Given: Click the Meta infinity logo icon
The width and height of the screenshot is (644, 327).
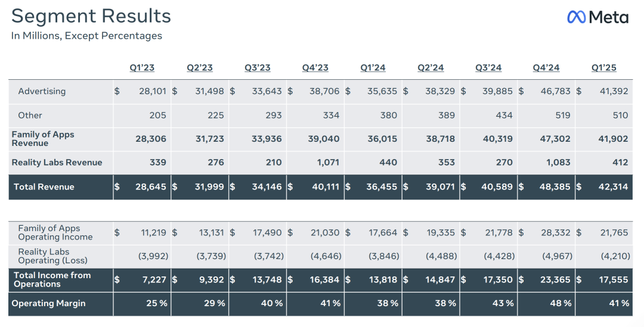Looking at the screenshot, I should click(x=576, y=17).
